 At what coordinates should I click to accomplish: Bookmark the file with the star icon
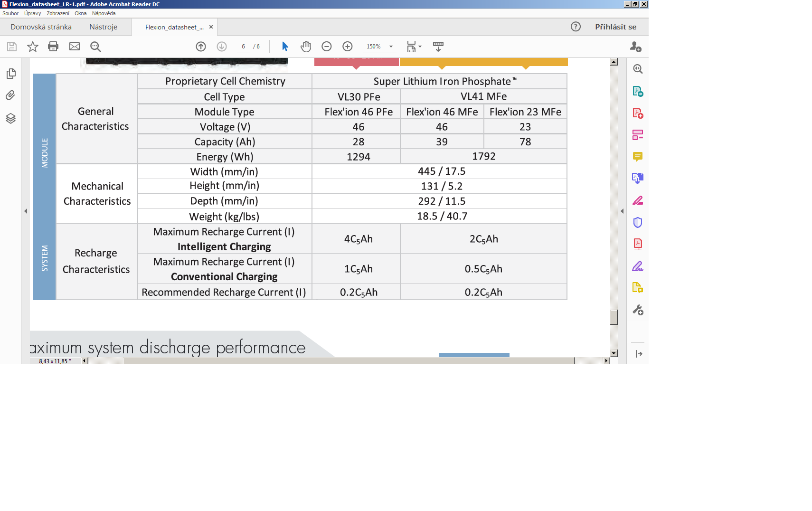coord(33,47)
